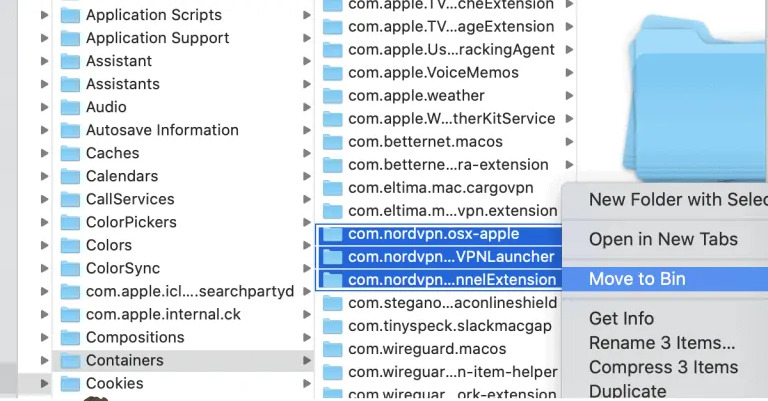Click the com.apple.weather folder icon
The width and height of the screenshot is (768, 401).
coord(333,96)
